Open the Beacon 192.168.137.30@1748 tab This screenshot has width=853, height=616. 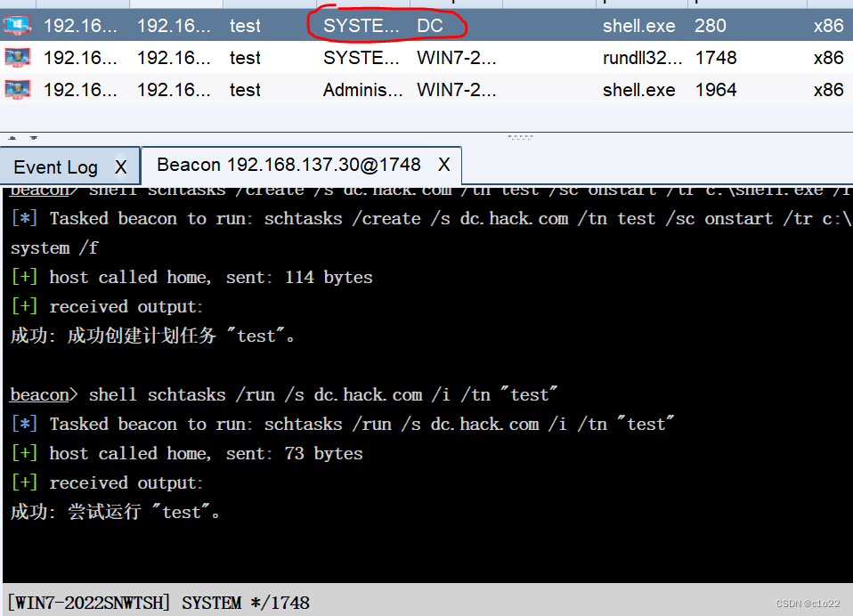point(288,165)
